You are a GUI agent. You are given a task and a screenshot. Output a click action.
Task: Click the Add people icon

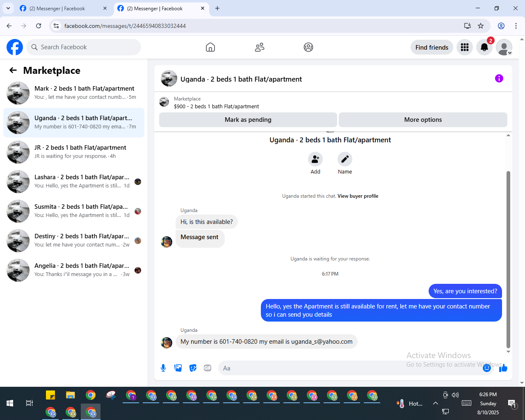point(315,159)
